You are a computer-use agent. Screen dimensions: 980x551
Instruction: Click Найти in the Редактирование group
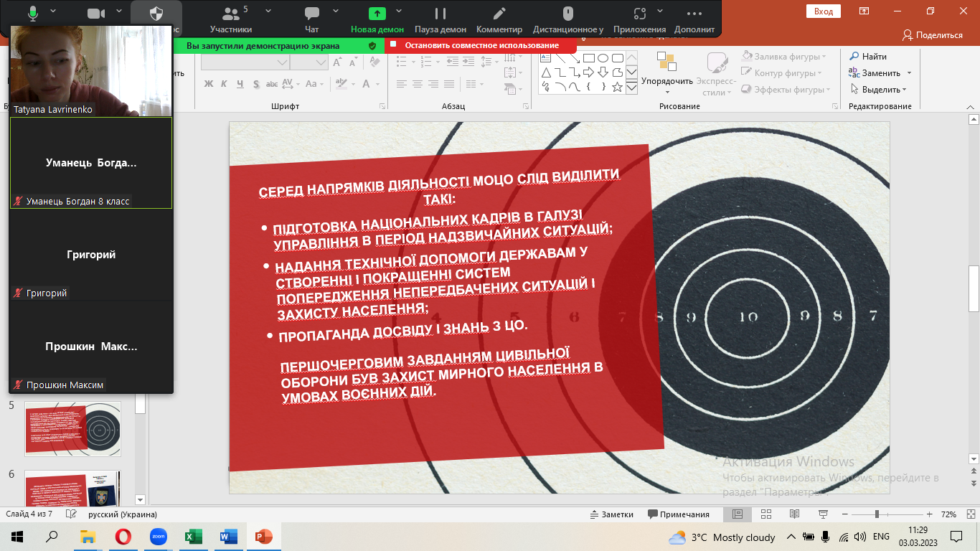pos(868,57)
